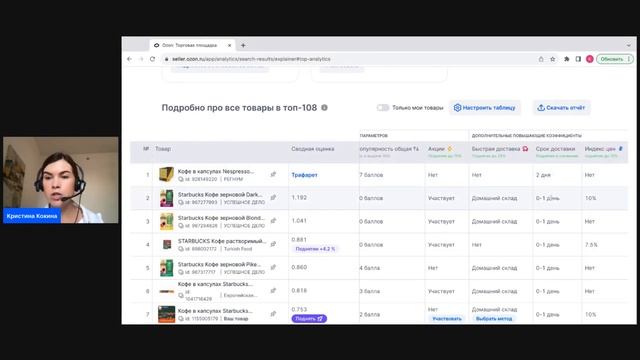Click the Starbucks Dark product thumbnail

click(166, 198)
